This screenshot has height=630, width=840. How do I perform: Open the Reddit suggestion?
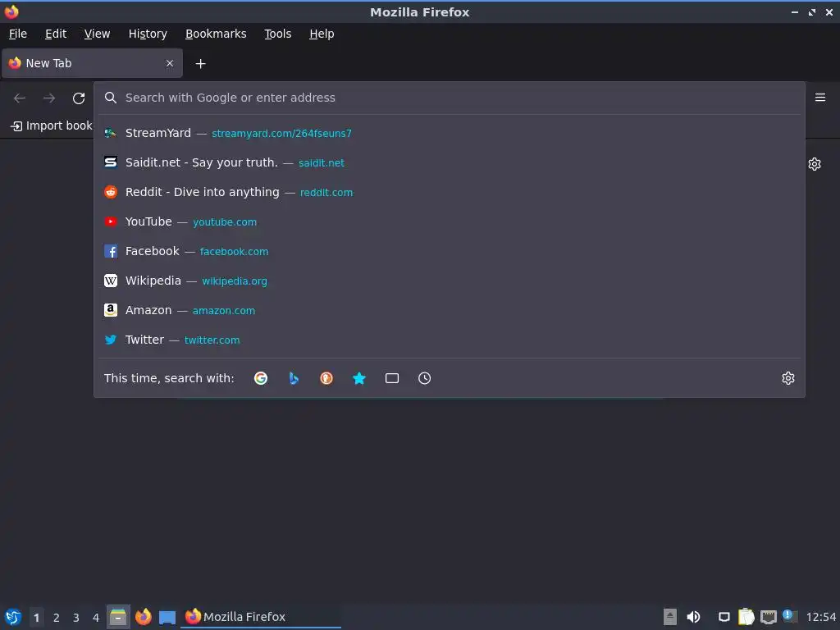[x=449, y=192]
